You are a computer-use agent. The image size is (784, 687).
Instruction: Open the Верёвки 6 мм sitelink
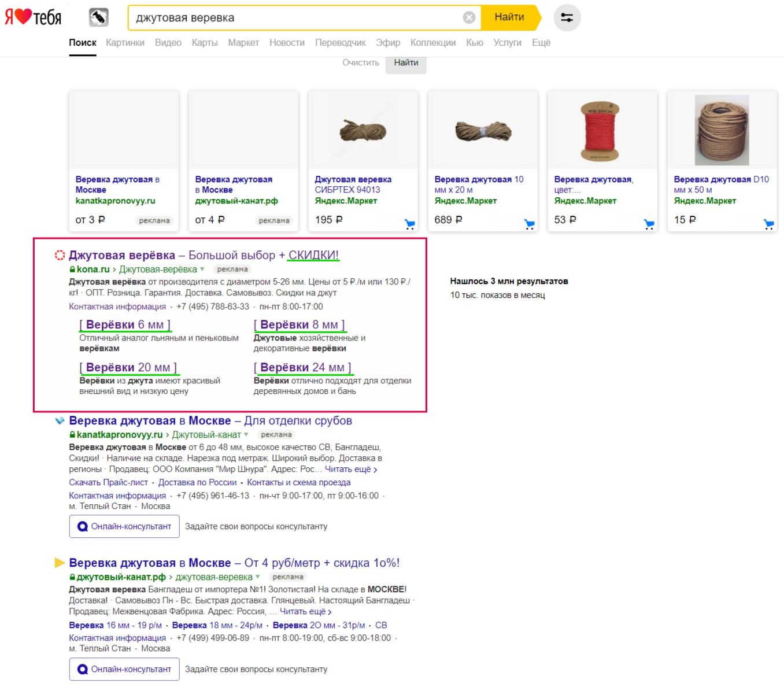click(x=125, y=325)
